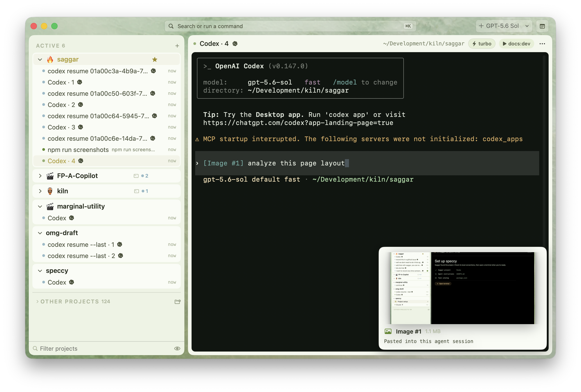
Task: Click the plus icon beside ACTIVE 6
Action: [177, 46]
